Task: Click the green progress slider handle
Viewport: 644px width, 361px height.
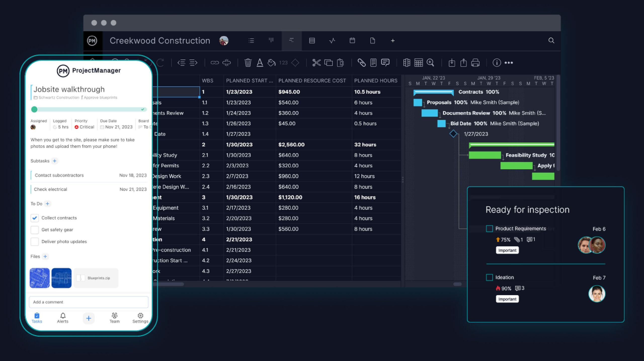Action: point(34,109)
